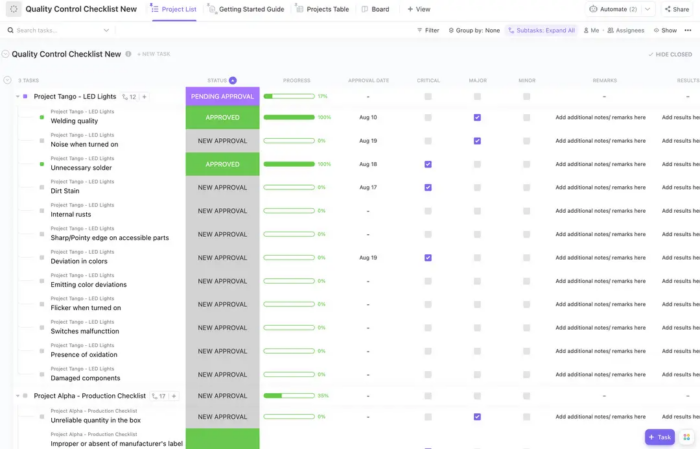Check Minor checkbox for Internal rusts
The width and height of the screenshot is (700, 449).
click(527, 211)
